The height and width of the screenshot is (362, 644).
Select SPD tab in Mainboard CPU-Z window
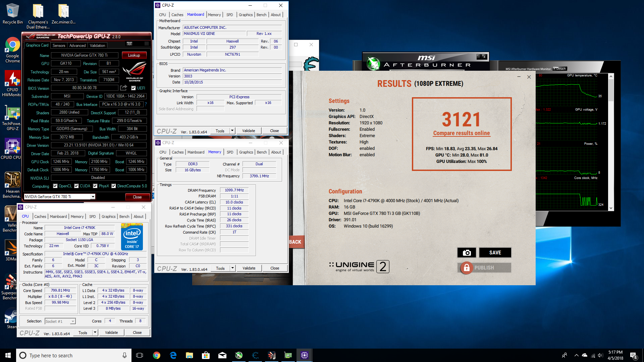229,15
